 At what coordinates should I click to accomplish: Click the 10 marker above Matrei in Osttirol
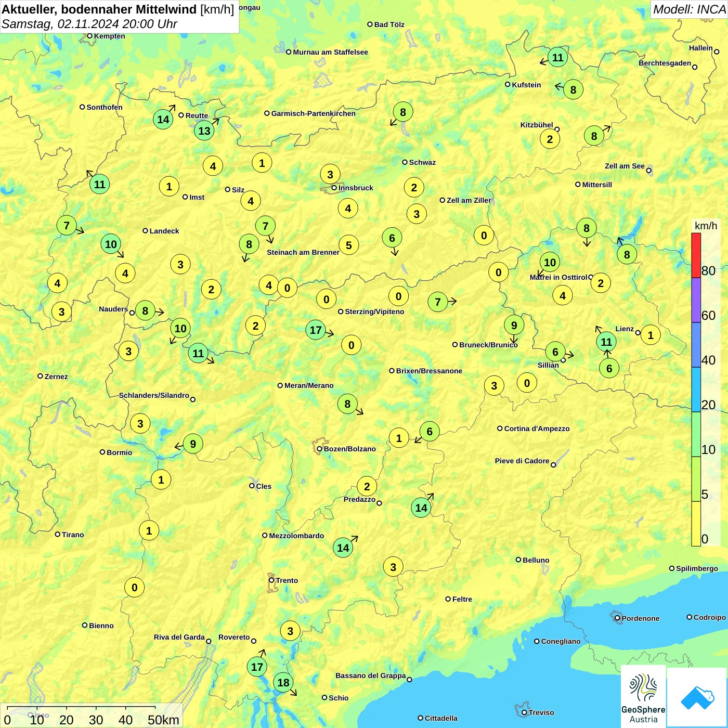click(550, 262)
